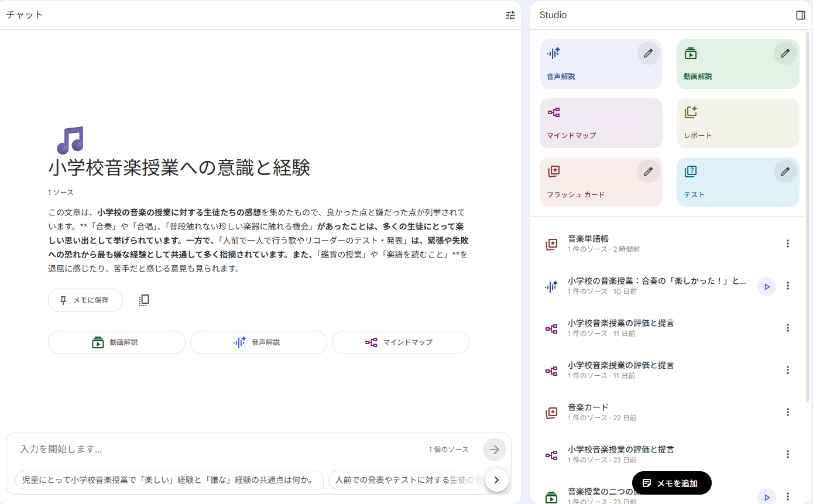Click pencil icon on フラッシュ カード card

(648, 172)
